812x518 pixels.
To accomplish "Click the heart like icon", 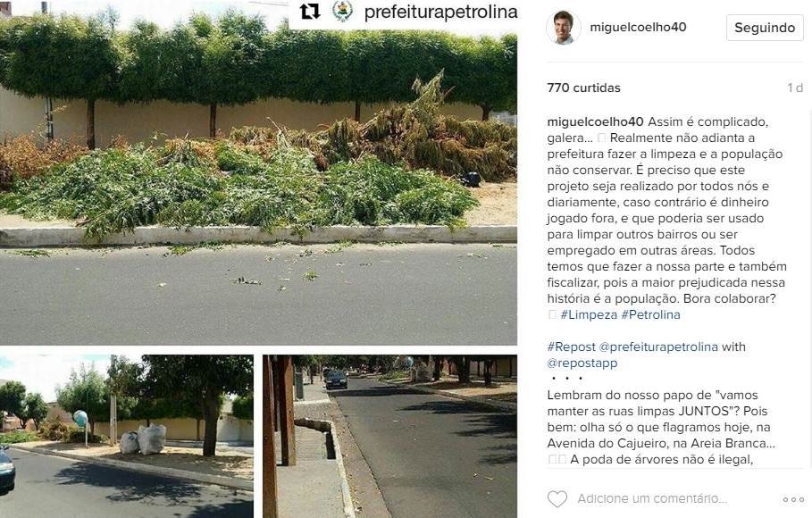I will (557, 499).
